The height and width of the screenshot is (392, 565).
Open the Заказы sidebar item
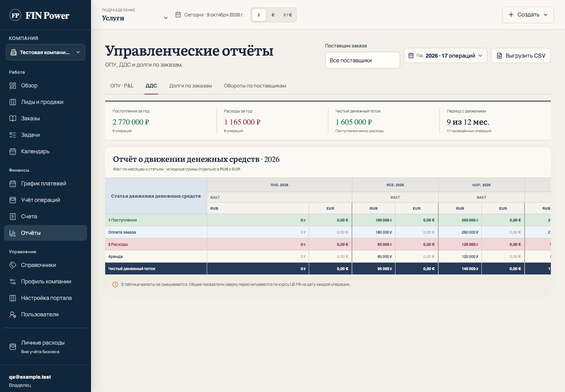click(46, 118)
